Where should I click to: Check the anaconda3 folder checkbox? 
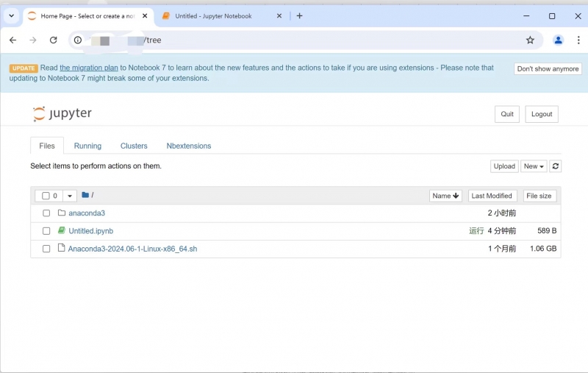tap(46, 213)
